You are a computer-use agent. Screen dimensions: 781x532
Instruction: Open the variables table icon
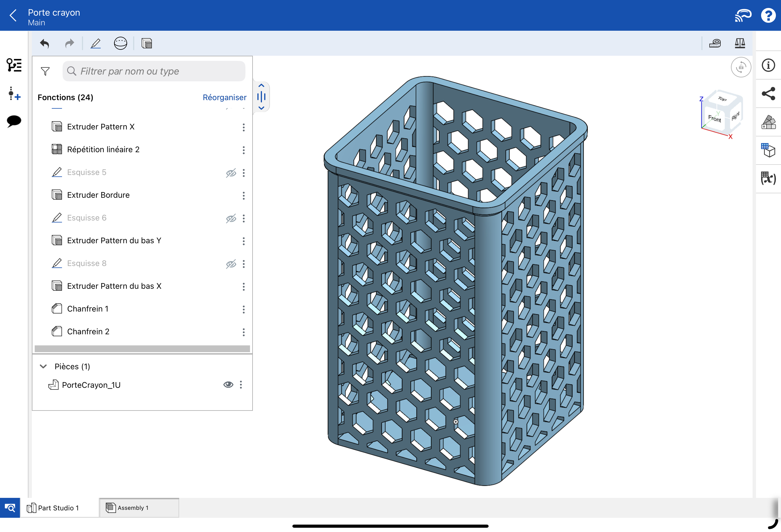[x=768, y=178]
